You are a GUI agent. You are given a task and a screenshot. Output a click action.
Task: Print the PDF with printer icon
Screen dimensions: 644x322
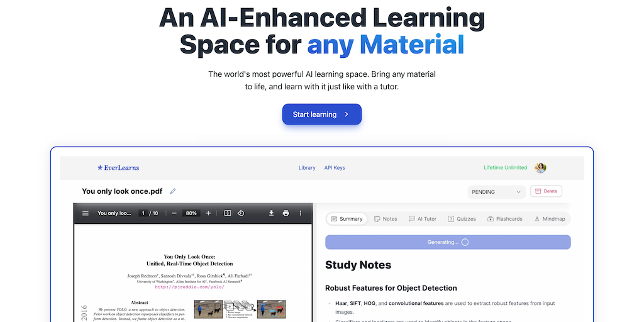(286, 213)
